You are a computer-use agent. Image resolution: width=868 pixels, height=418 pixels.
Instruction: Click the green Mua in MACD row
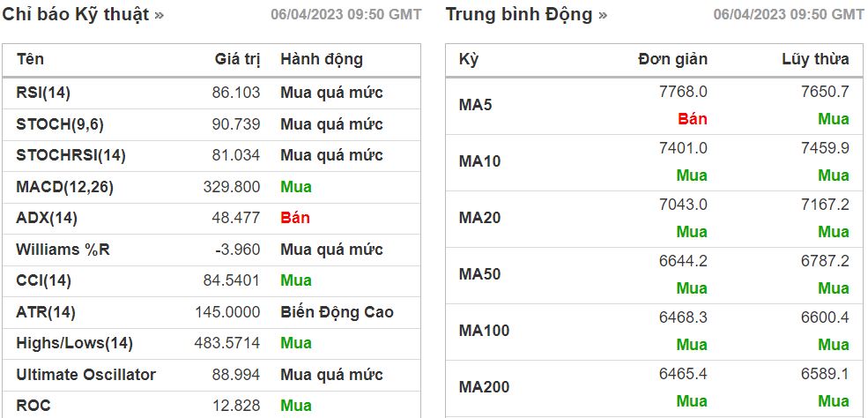[296, 187]
